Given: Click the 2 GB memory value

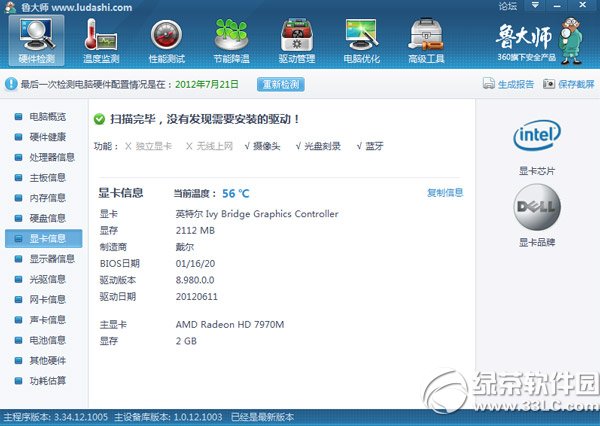Looking at the screenshot, I should [186, 341].
